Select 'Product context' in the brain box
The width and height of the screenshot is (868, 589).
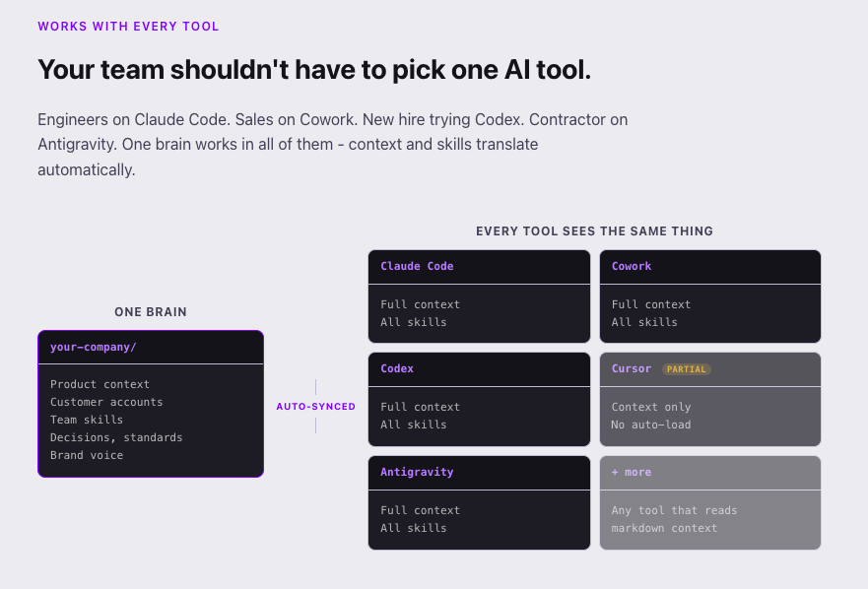[x=100, y=384]
